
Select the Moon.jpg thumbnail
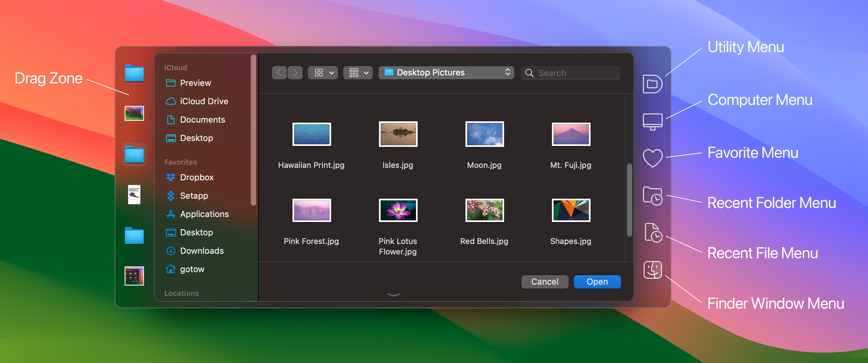(x=484, y=134)
